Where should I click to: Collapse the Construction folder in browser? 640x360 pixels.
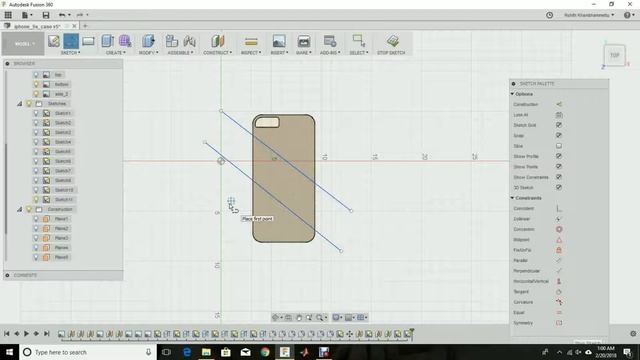pos(19,209)
